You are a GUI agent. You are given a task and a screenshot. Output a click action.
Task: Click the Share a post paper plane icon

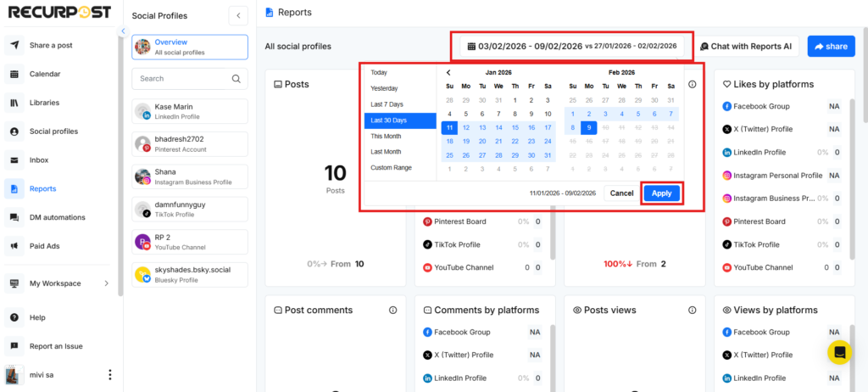14,46
